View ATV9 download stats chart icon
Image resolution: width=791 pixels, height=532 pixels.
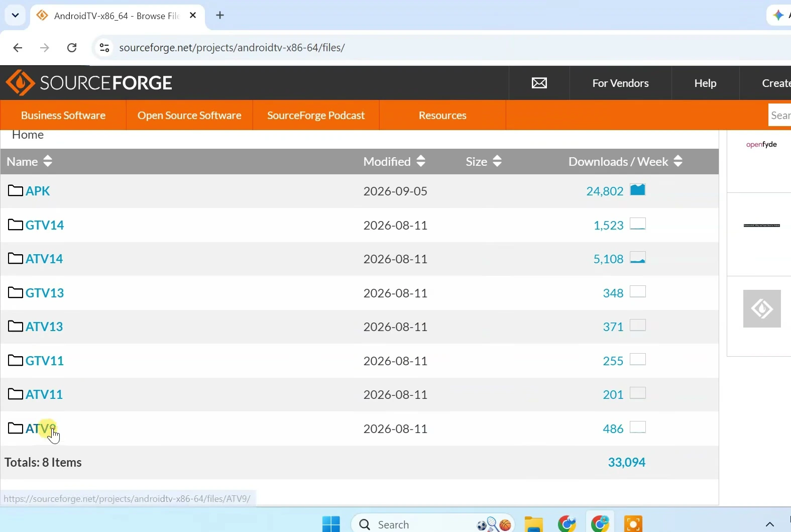[x=638, y=427]
